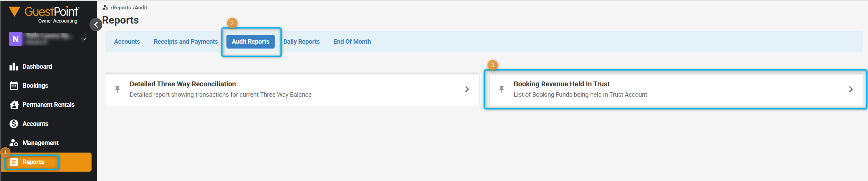This screenshot has height=181, width=868.
Task: Click the purple N account avatar
Action: (x=15, y=39)
